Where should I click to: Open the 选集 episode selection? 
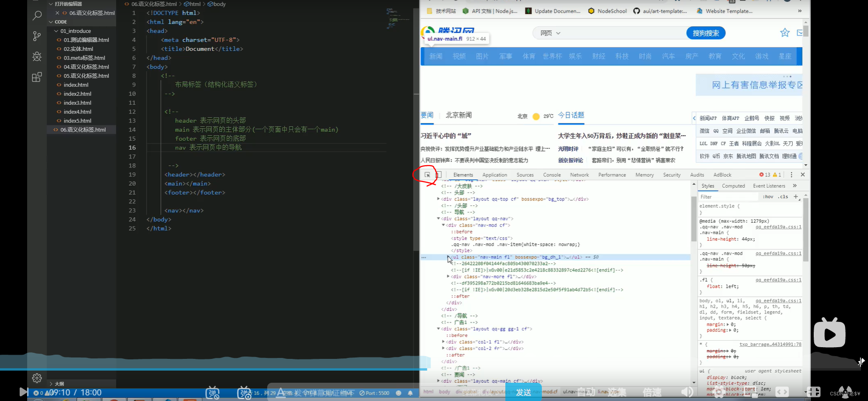(x=616, y=392)
